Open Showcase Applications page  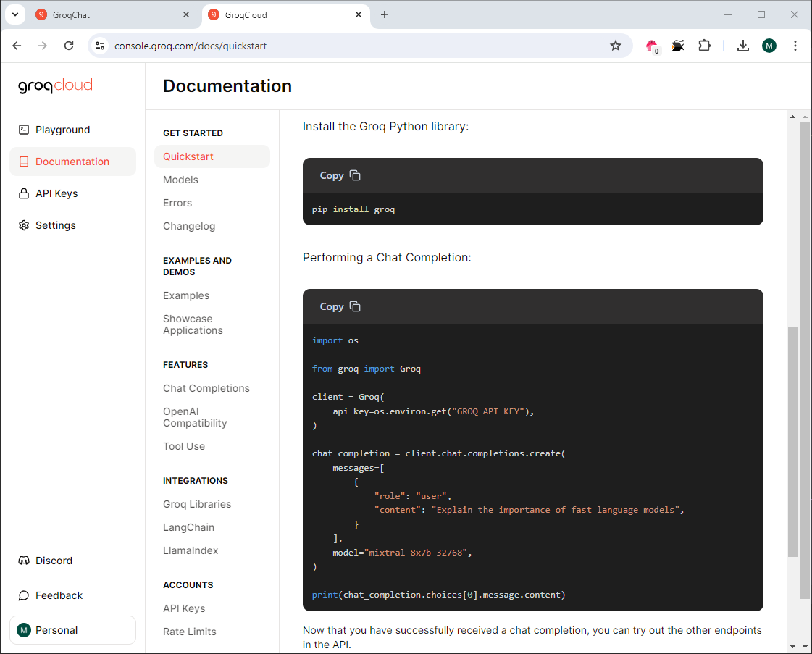coord(193,324)
